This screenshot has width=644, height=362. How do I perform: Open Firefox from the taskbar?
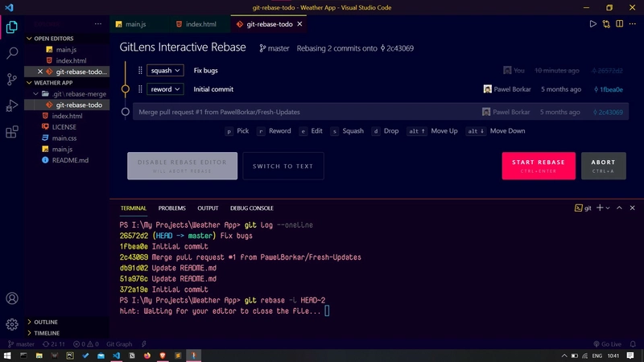147,356
